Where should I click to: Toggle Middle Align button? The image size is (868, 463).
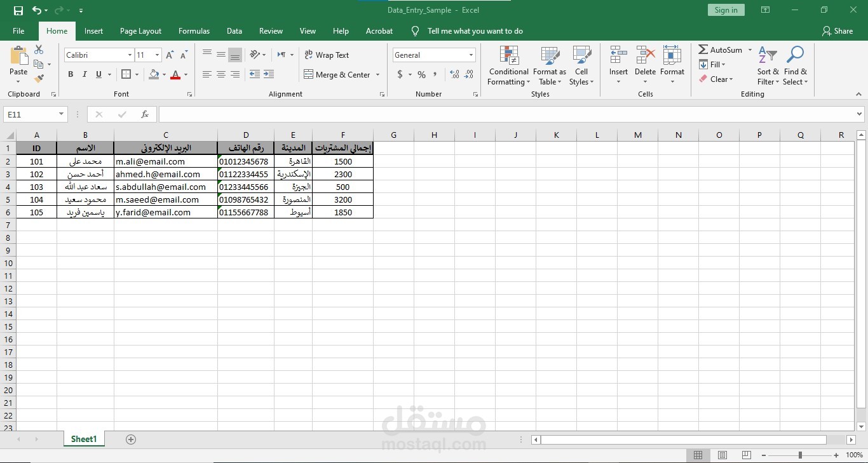221,55
